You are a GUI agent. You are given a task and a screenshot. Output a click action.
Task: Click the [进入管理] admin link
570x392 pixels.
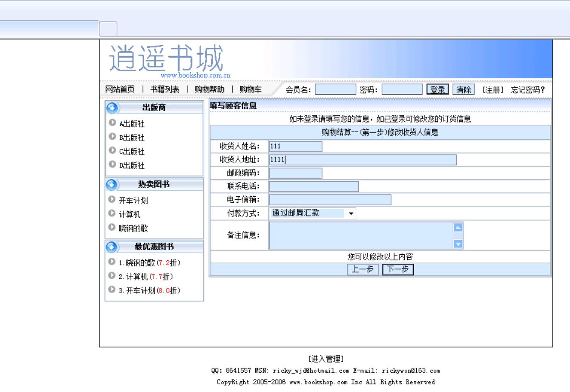325,359
